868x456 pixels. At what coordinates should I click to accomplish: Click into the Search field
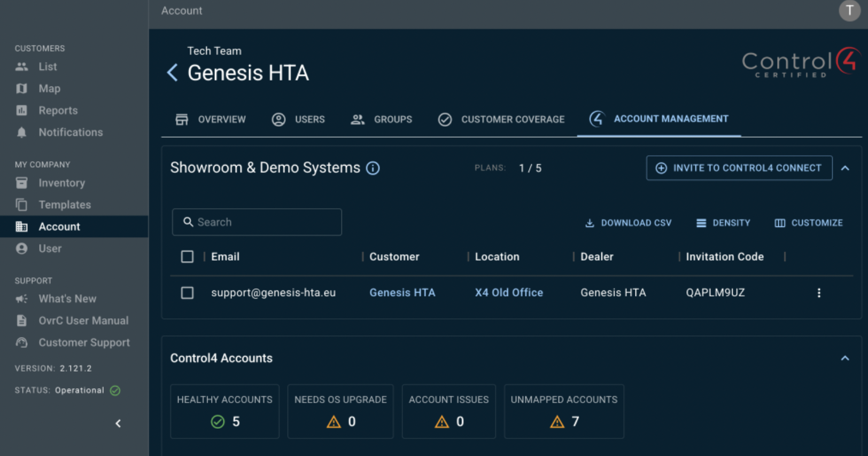(257, 222)
